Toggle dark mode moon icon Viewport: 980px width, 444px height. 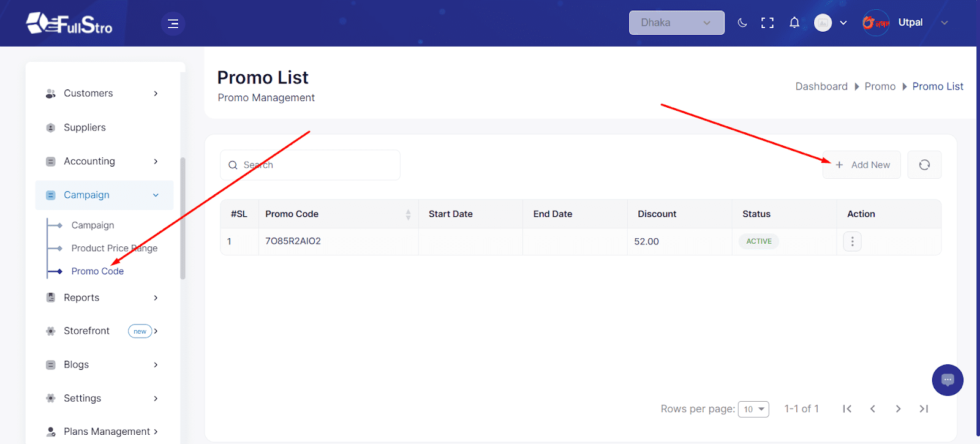tap(742, 23)
